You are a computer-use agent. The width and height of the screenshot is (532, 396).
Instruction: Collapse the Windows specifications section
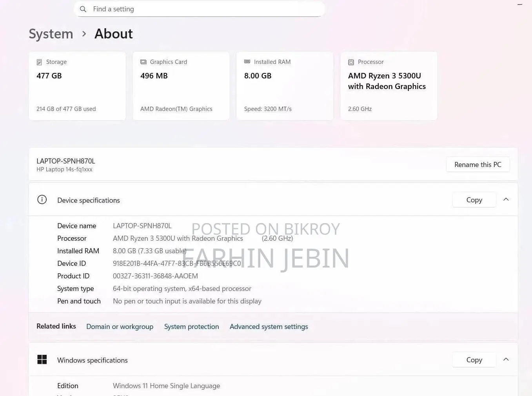506,360
